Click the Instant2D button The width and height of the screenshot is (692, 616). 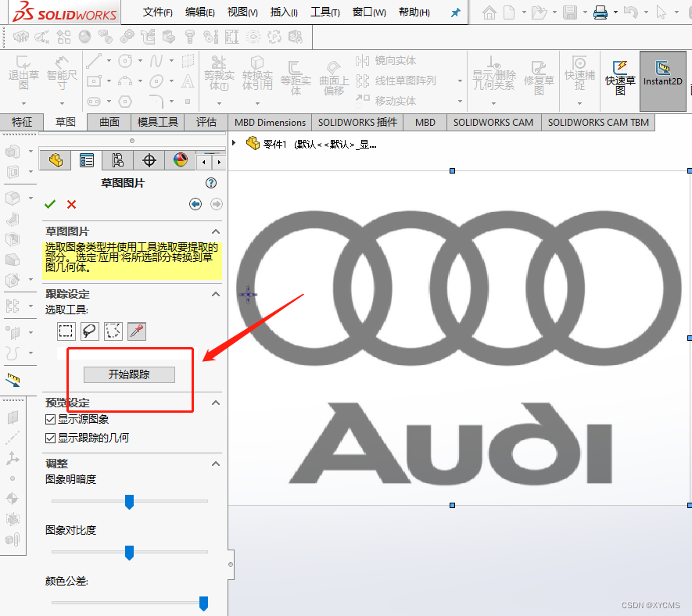663,81
